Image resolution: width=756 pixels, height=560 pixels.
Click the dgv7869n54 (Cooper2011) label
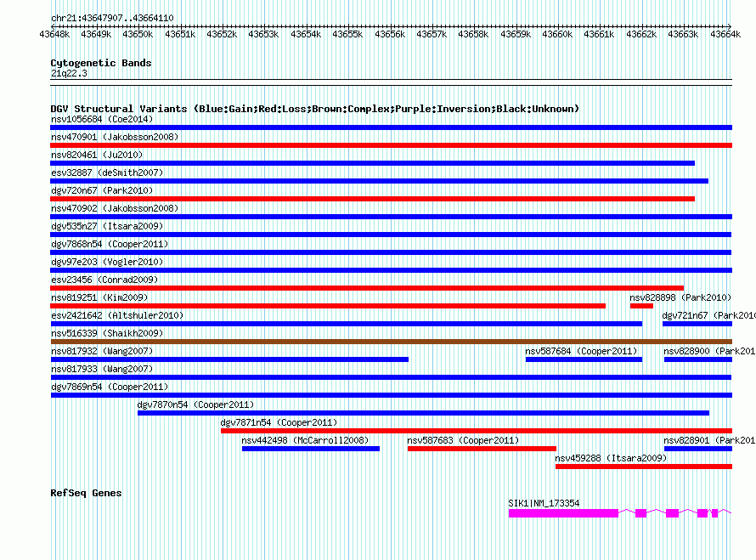pyautogui.click(x=110, y=387)
